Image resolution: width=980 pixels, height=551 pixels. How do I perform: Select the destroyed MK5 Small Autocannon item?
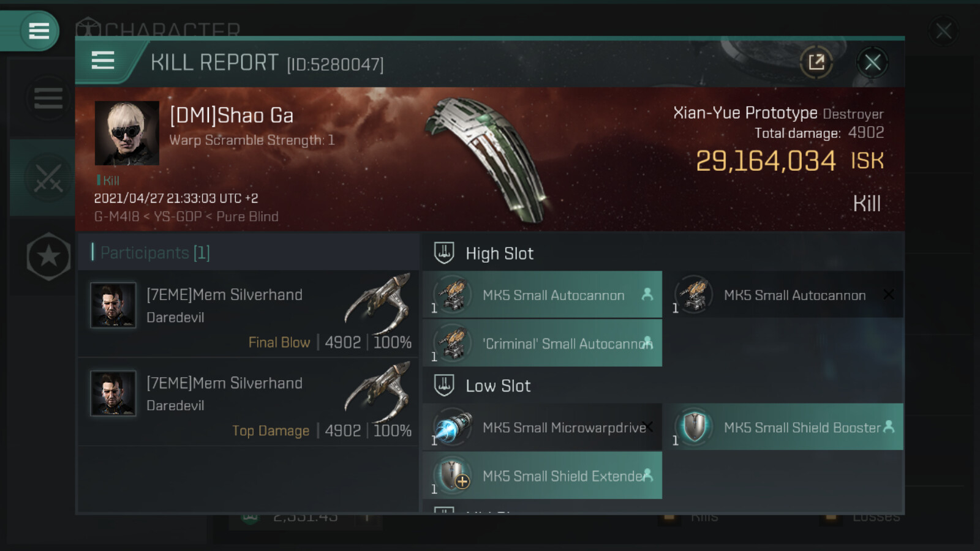coord(785,295)
